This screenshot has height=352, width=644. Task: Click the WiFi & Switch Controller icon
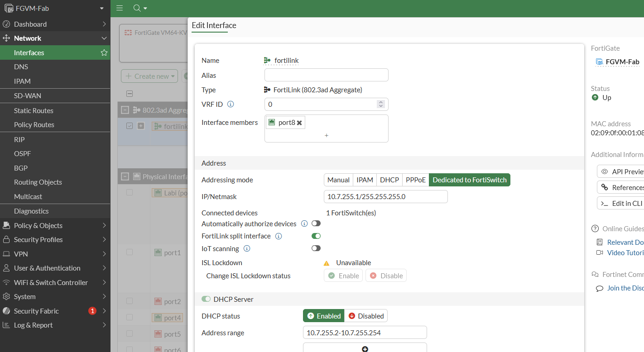tap(6, 282)
